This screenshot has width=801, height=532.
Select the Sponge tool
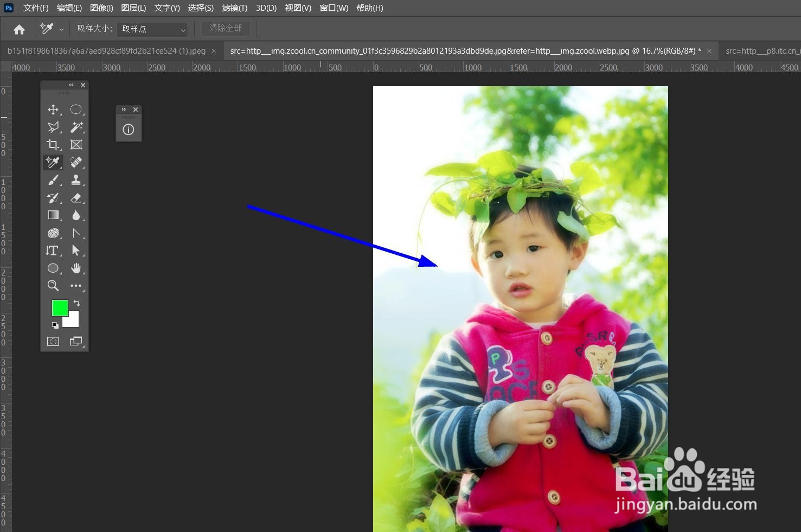click(x=53, y=233)
